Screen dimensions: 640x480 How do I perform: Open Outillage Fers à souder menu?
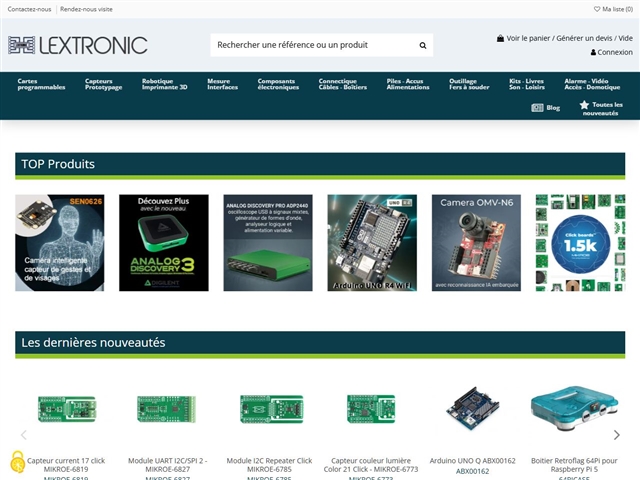469,84
